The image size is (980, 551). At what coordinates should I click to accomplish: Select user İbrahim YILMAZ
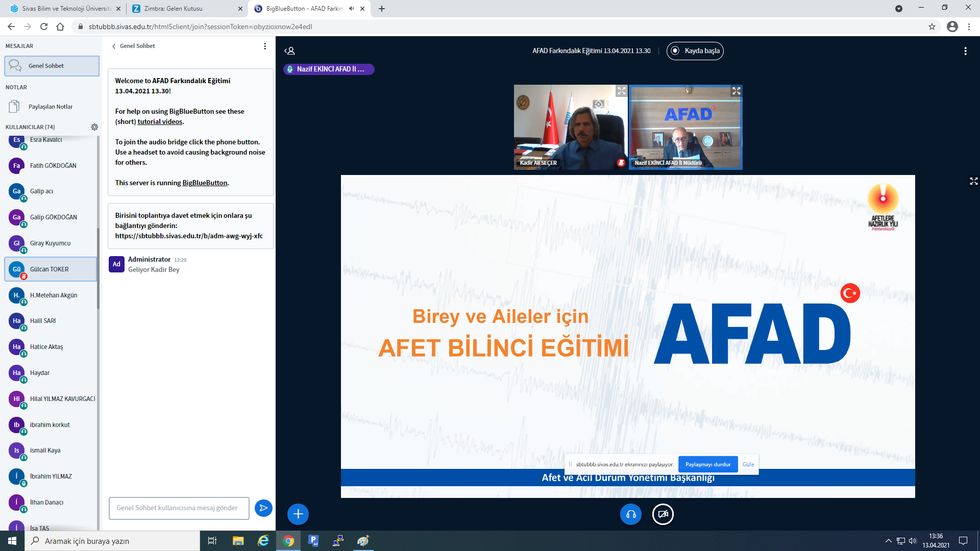click(50, 477)
